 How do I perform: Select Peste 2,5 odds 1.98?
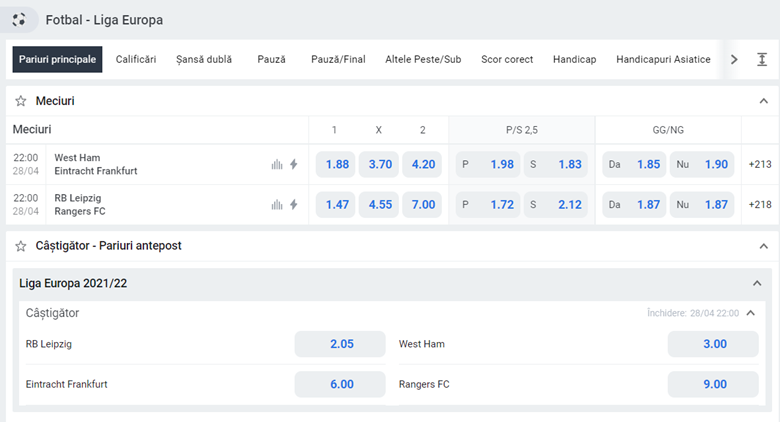[488, 164]
